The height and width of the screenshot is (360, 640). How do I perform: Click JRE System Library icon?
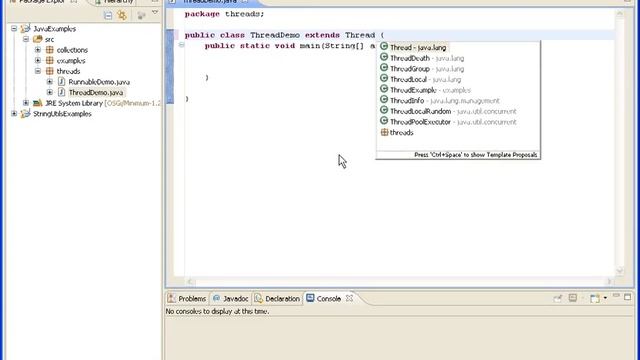pyautogui.click(x=38, y=103)
